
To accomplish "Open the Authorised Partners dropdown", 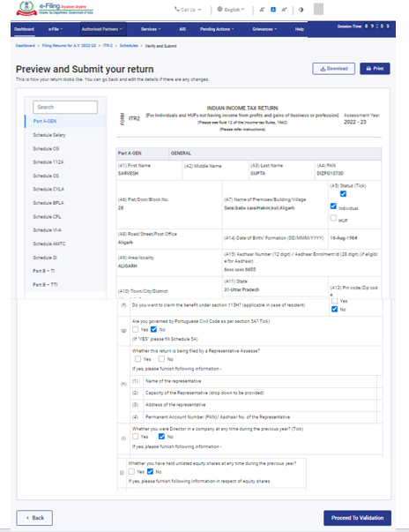I will tap(101, 29).
